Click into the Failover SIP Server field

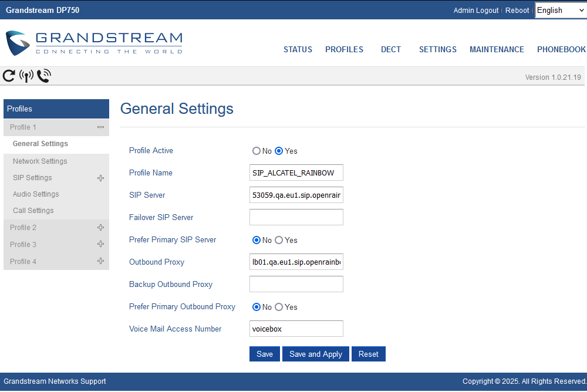(296, 217)
